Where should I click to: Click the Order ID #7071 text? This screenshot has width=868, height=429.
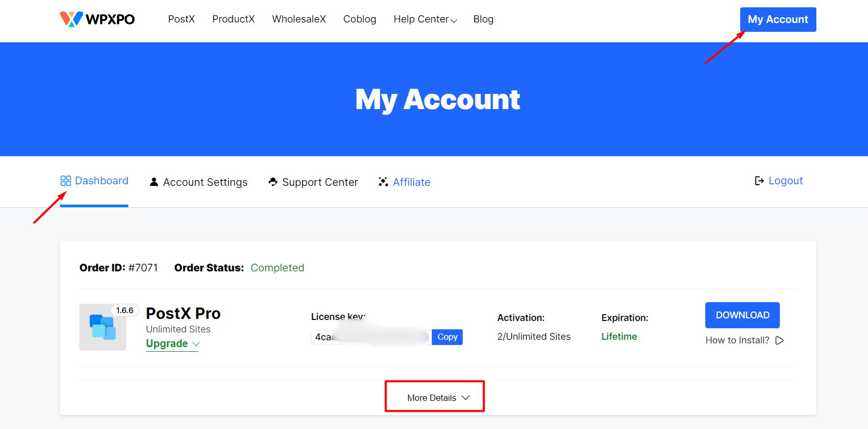[x=118, y=268]
